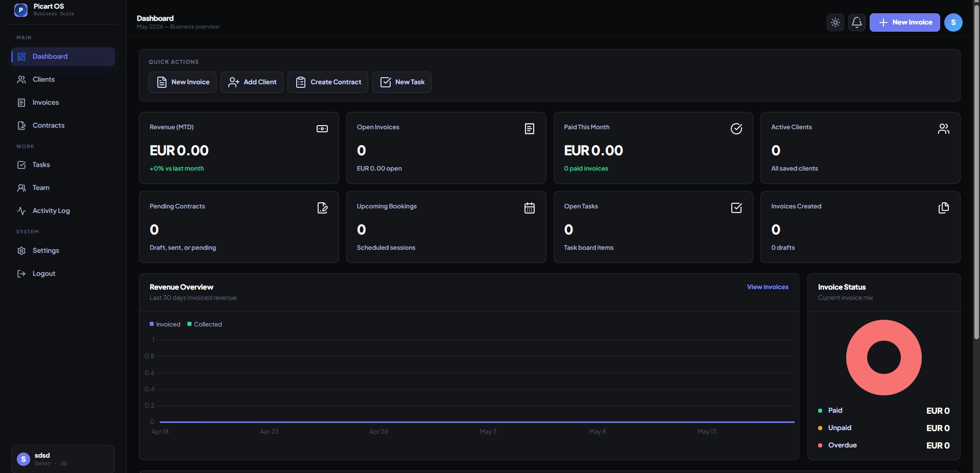Click the calendar icon on Upcoming Bookings card
Viewport: 980px width, 473px height.
pyautogui.click(x=530, y=208)
